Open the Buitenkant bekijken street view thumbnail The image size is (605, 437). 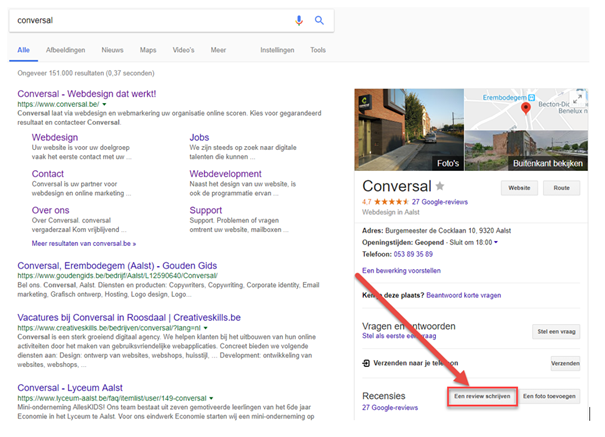526,150
